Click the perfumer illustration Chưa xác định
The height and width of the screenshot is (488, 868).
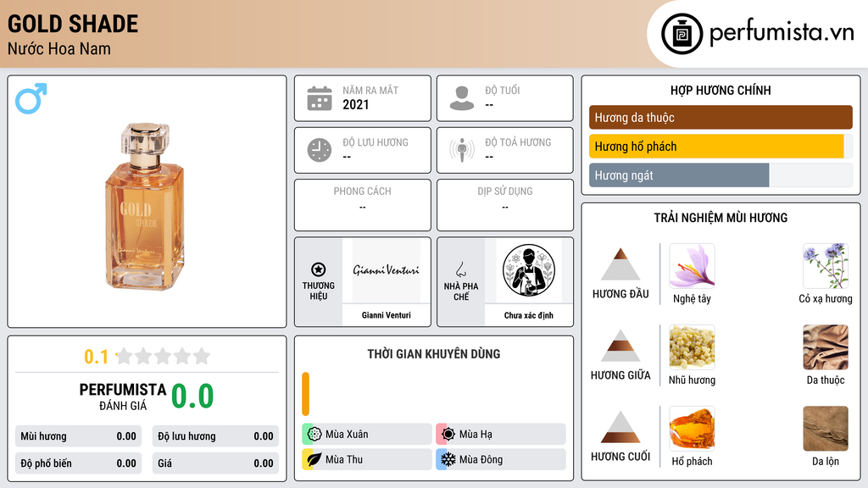pyautogui.click(x=529, y=270)
